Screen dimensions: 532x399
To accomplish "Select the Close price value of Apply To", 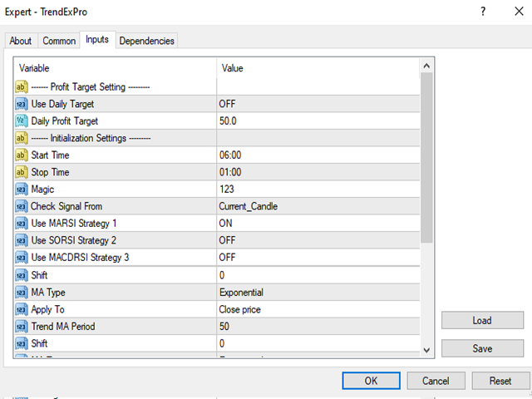I will coord(240,309).
